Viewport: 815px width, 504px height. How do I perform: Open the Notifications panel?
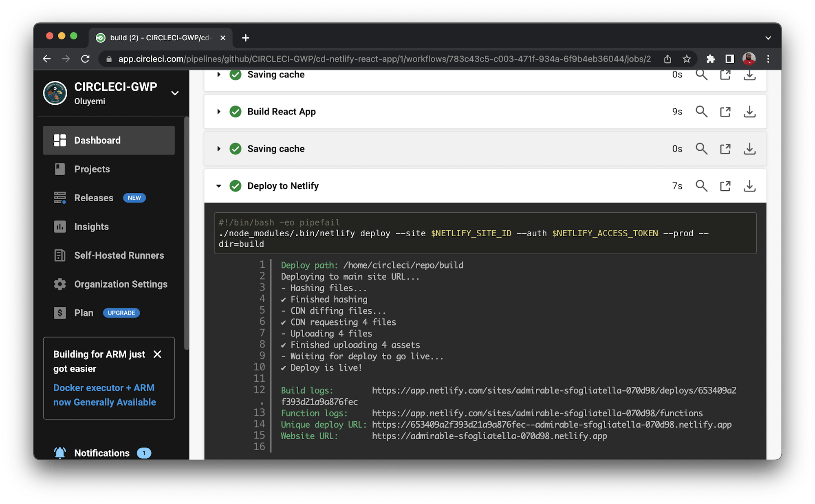pyautogui.click(x=101, y=453)
